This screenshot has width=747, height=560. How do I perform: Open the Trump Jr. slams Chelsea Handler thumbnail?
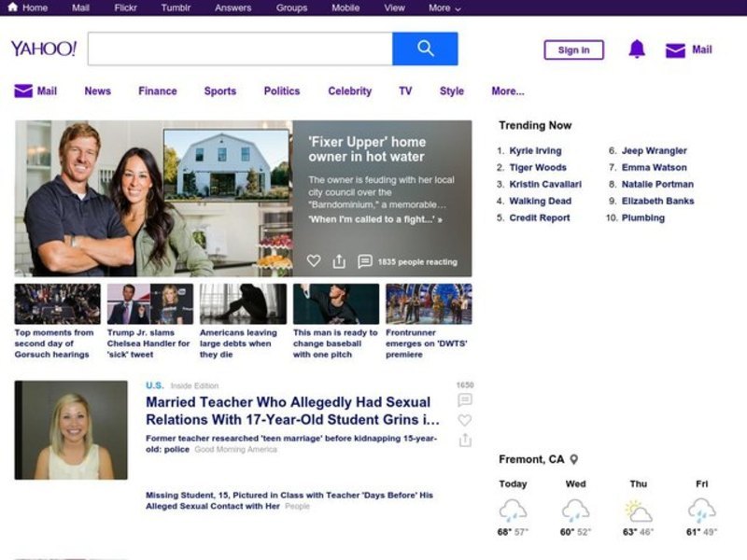149,304
